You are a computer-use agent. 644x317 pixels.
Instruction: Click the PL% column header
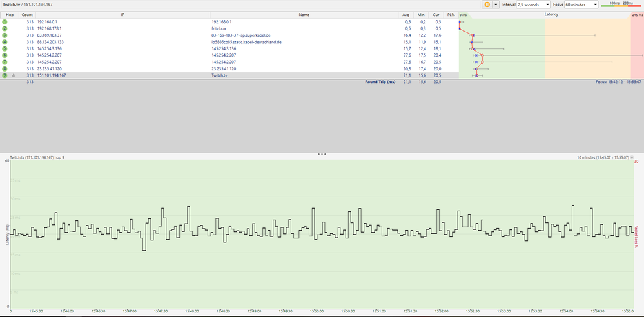pyautogui.click(x=451, y=15)
